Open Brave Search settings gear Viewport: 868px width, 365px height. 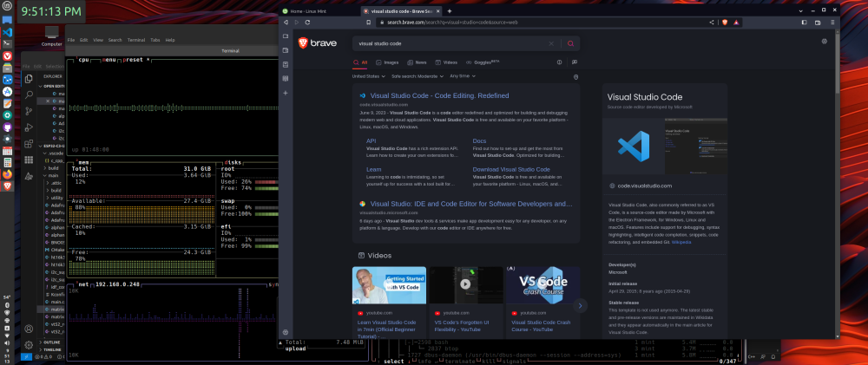click(825, 41)
